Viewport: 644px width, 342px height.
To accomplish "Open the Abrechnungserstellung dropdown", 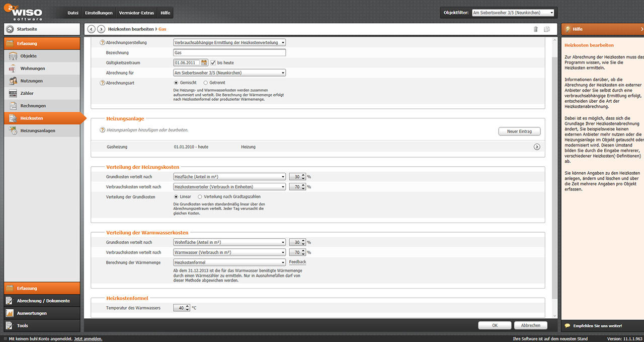I will point(229,43).
